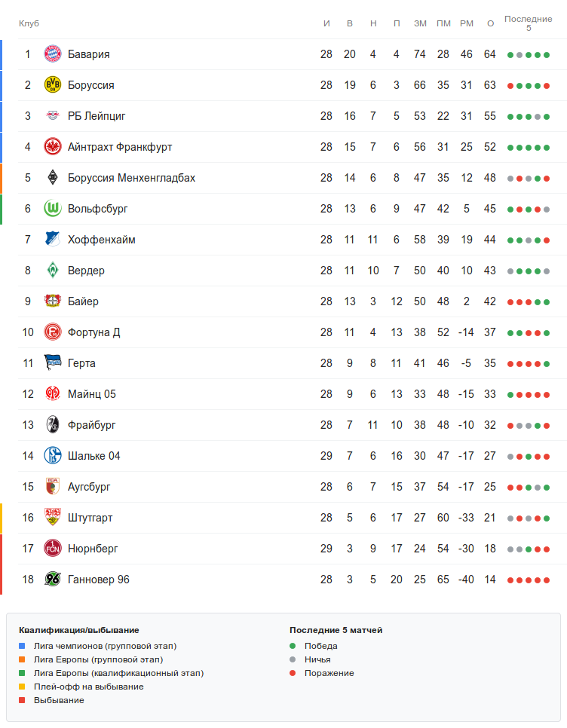Select the Eintracht Frankfurt crest icon
Viewport: 567px width, 728px height.
click(52, 147)
